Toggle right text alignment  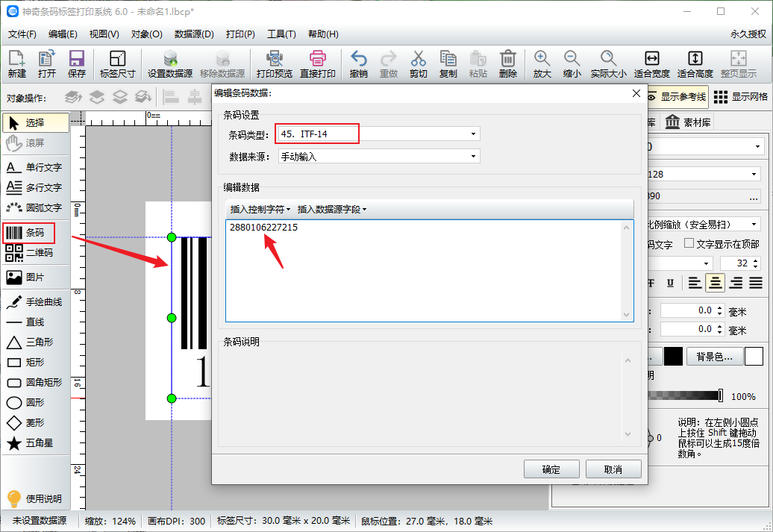736,283
